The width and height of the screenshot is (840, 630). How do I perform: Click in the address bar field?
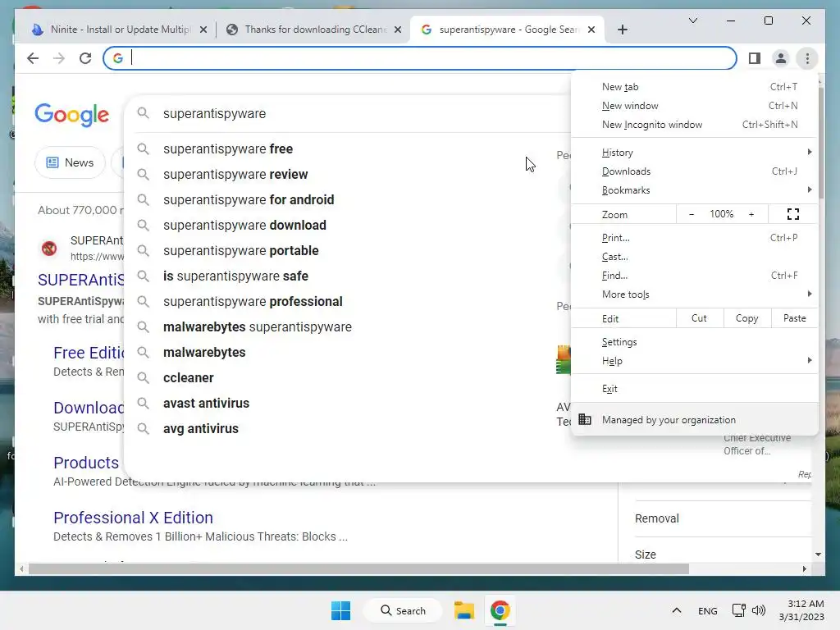tap(420, 58)
